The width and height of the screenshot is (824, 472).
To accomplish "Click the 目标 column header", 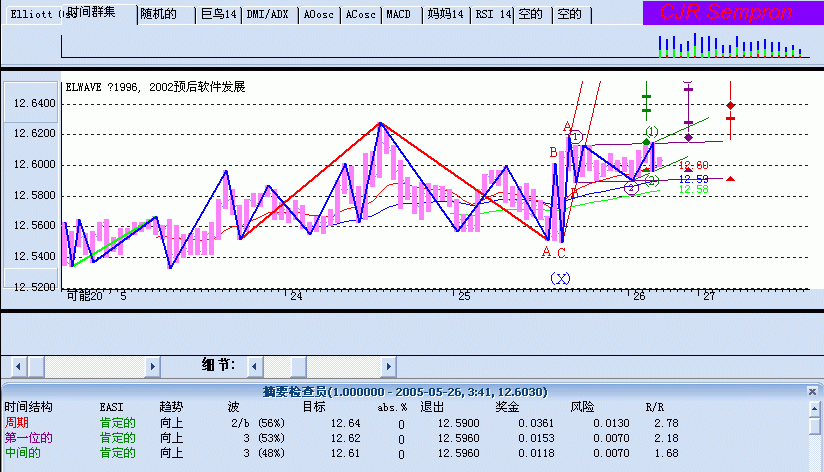I will (x=314, y=407).
